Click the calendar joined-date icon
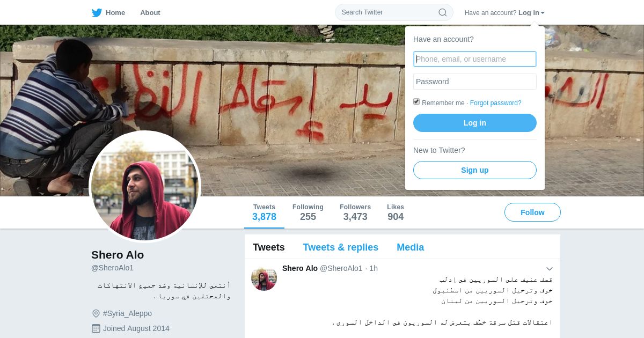This screenshot has width=644, height=338. [x=96, y=328]
